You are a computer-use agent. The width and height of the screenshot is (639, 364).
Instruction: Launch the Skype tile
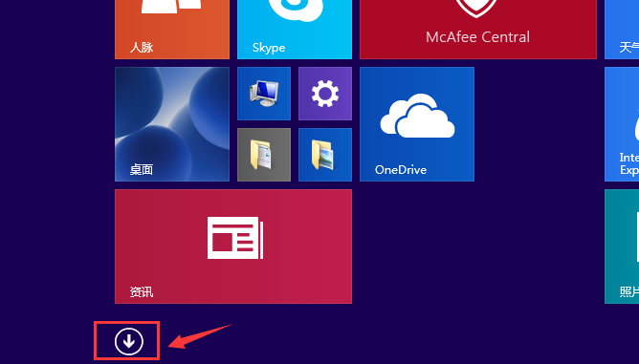[295, 30]
